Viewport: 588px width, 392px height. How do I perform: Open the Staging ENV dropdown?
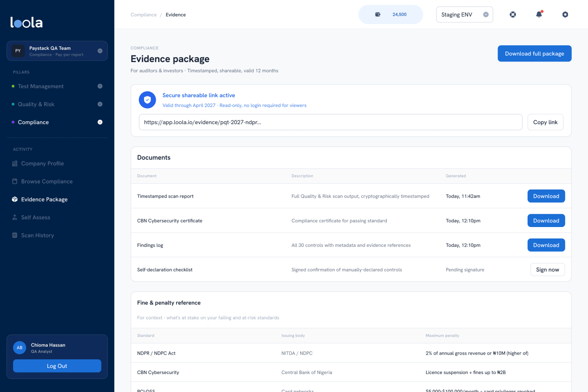click(x=465, y=15)
